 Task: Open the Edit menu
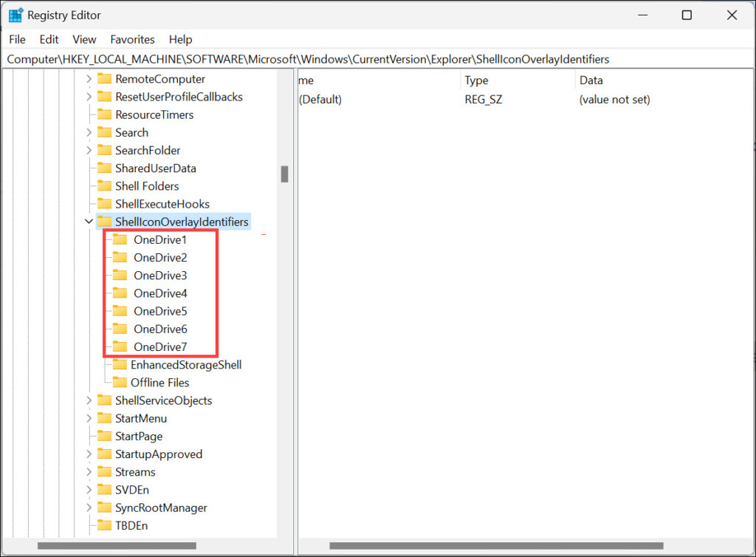[49, 40]
